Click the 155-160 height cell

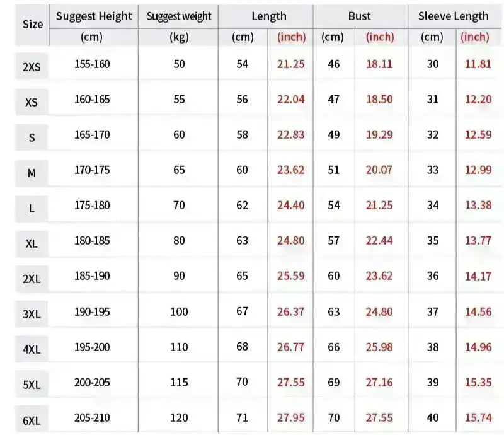[92, 64]
